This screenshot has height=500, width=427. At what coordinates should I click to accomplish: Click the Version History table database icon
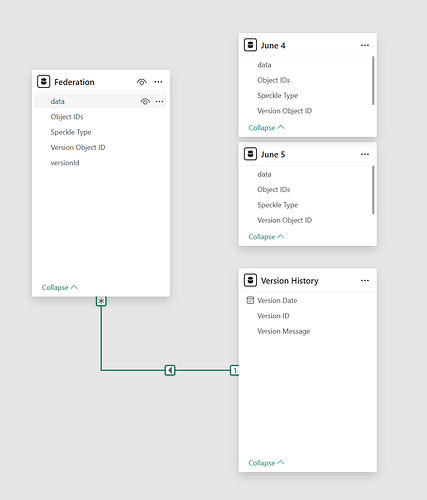(250, 280)
